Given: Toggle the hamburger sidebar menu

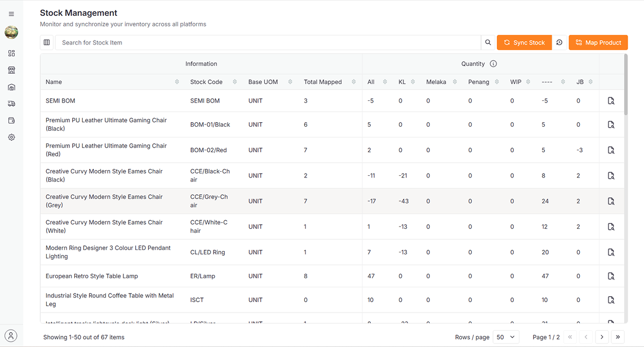Looking at the screenshot, I should 11,14.
